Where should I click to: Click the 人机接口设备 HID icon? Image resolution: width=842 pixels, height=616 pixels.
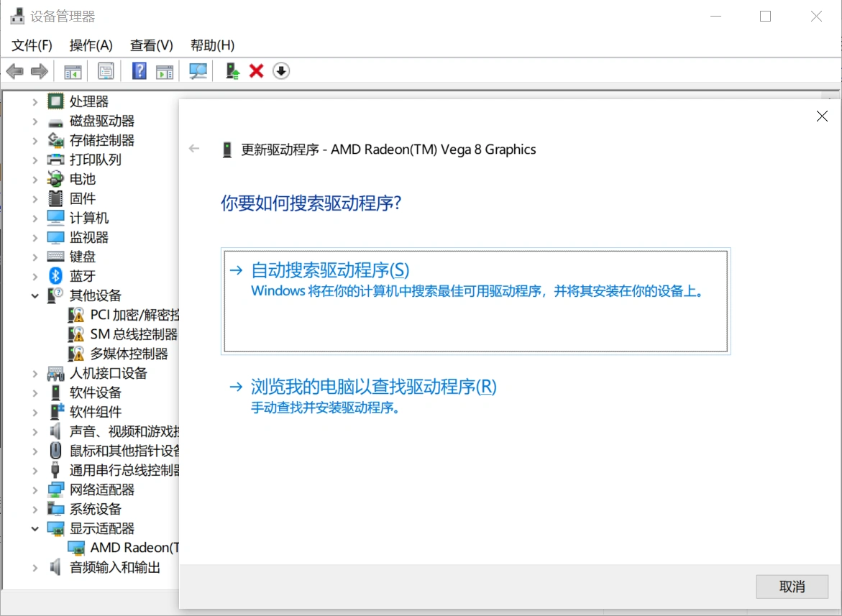click(55, 373)
